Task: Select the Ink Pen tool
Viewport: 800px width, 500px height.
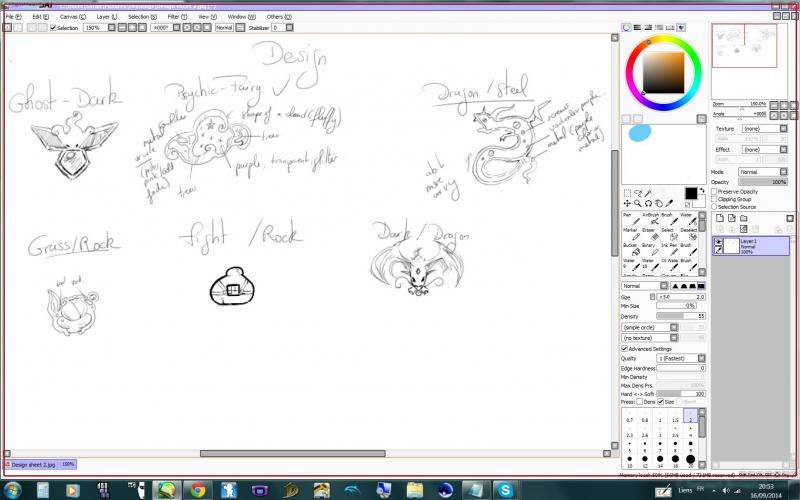Action: pos(669,249)
